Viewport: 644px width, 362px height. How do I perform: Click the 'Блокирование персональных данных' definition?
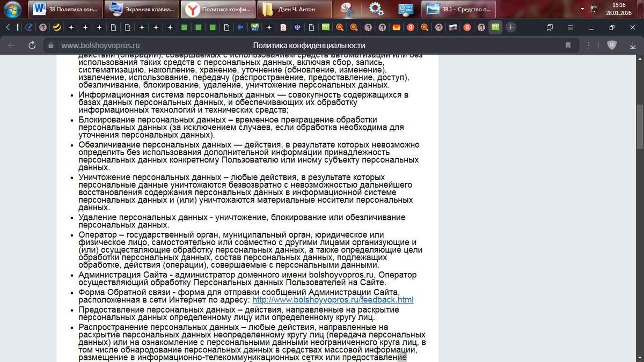[x=241, y=127]
